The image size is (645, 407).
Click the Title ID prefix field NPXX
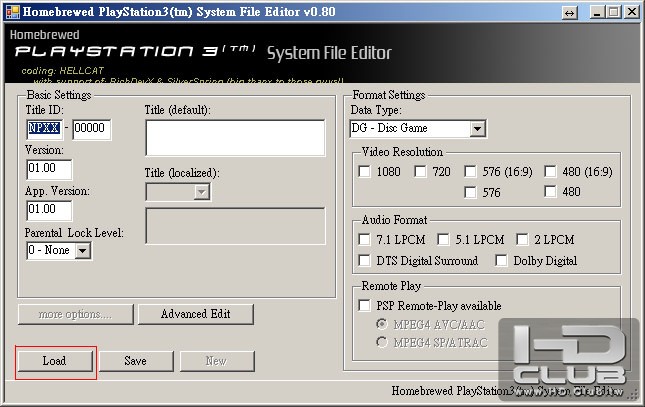tap(44, 129)
